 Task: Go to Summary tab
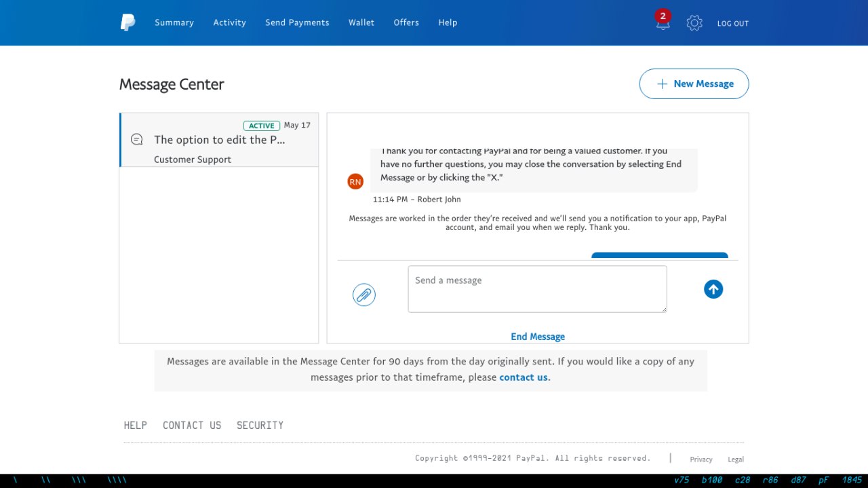(174, 22)
